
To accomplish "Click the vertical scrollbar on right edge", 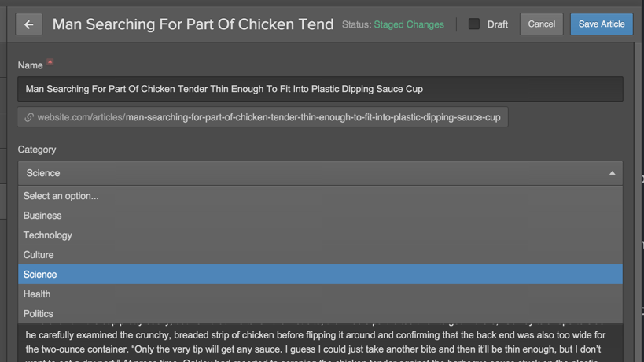I will (638, 201).
